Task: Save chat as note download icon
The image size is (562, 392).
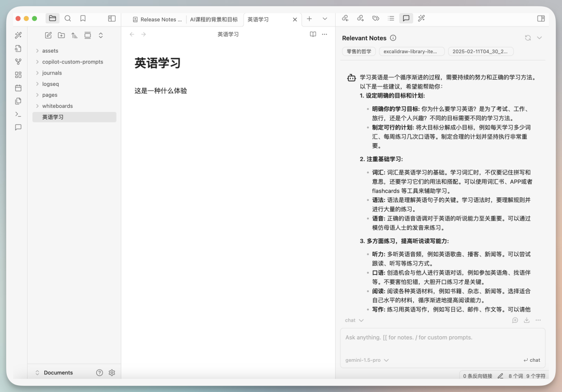Action: tap(527, 320)
